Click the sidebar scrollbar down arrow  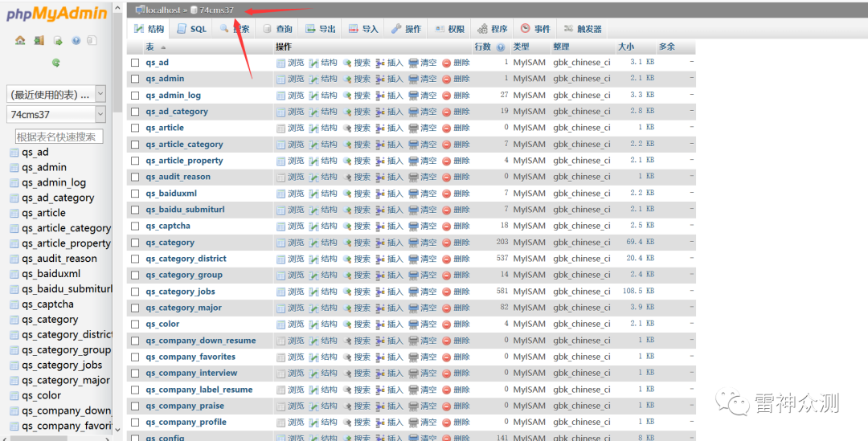point(117,429)
